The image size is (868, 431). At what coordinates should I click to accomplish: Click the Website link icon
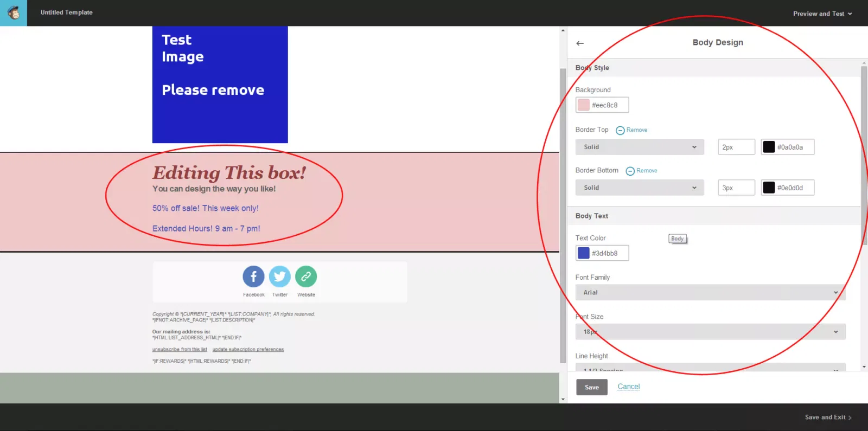(306, 276)
